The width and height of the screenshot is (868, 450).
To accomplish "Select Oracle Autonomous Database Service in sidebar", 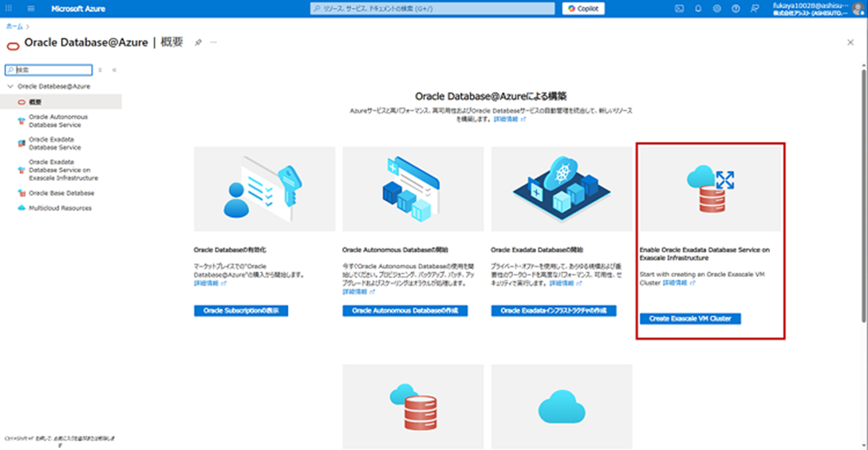I will tap(58, 121).
